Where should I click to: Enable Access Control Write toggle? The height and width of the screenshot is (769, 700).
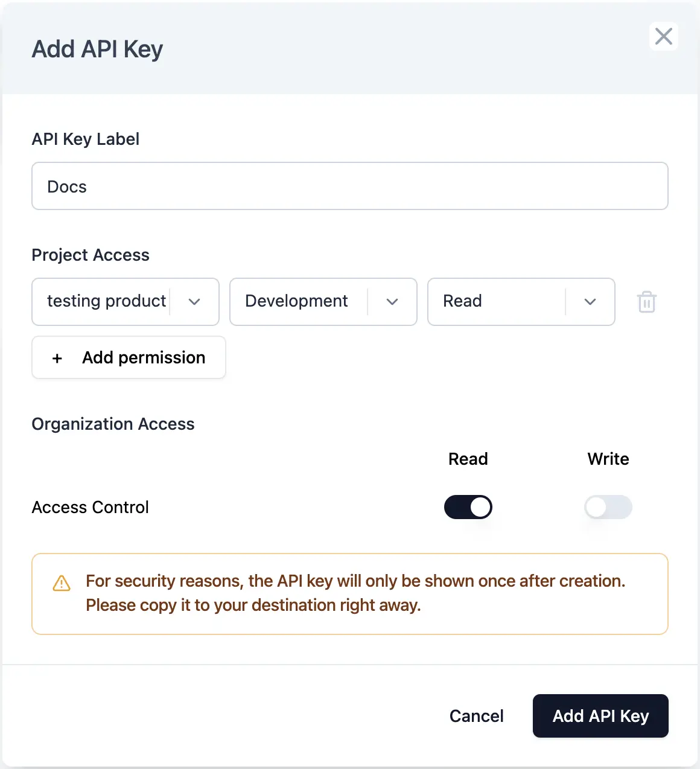click(608, 507)
